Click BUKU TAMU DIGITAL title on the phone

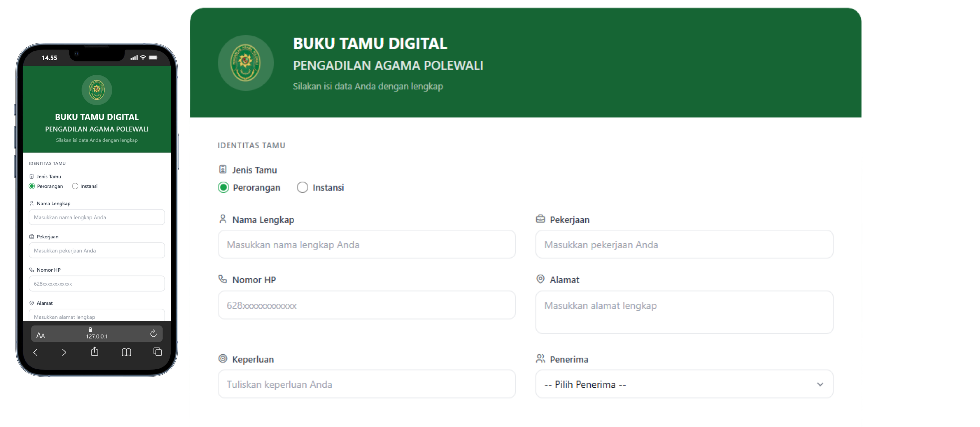[97, 117]
